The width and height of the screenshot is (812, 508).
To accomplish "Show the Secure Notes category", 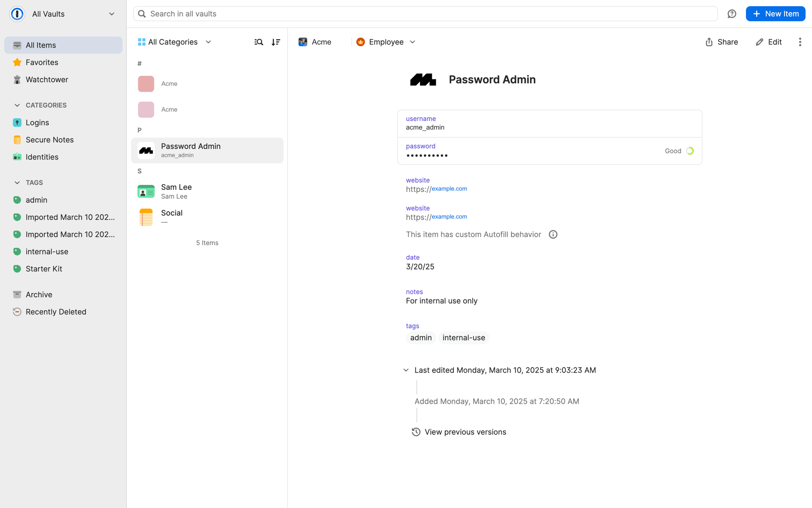I will [63, 140].
